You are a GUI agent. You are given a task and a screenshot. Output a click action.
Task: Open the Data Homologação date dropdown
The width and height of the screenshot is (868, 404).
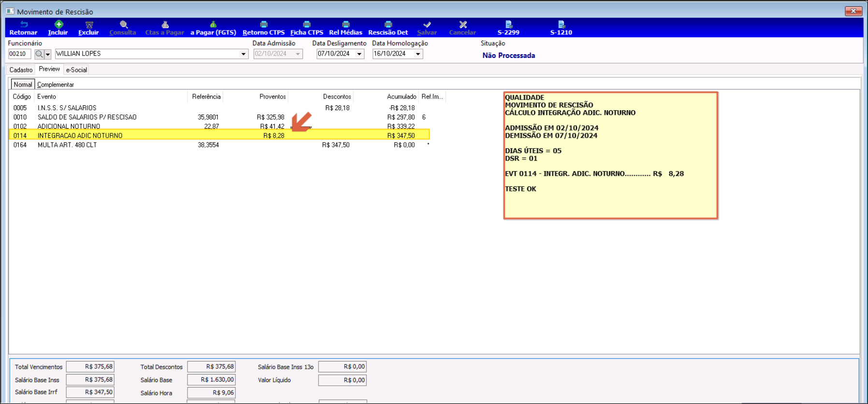tap(418, 54)
